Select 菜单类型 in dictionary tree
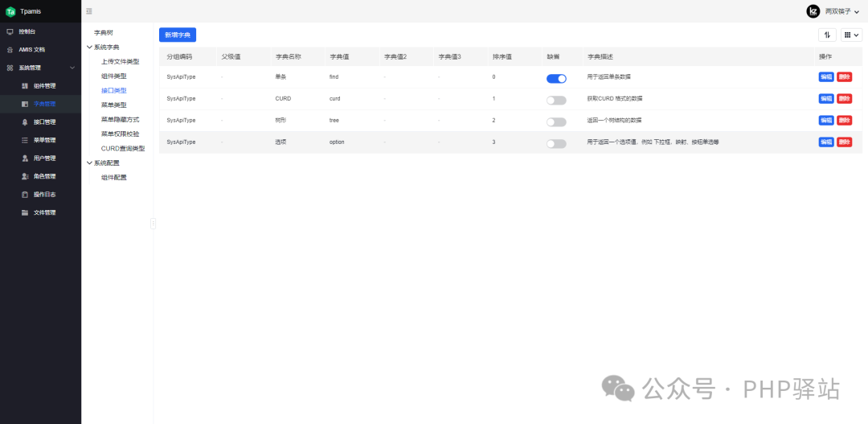The width and height of the screenshot is (868, 424). tap(113, 105)
